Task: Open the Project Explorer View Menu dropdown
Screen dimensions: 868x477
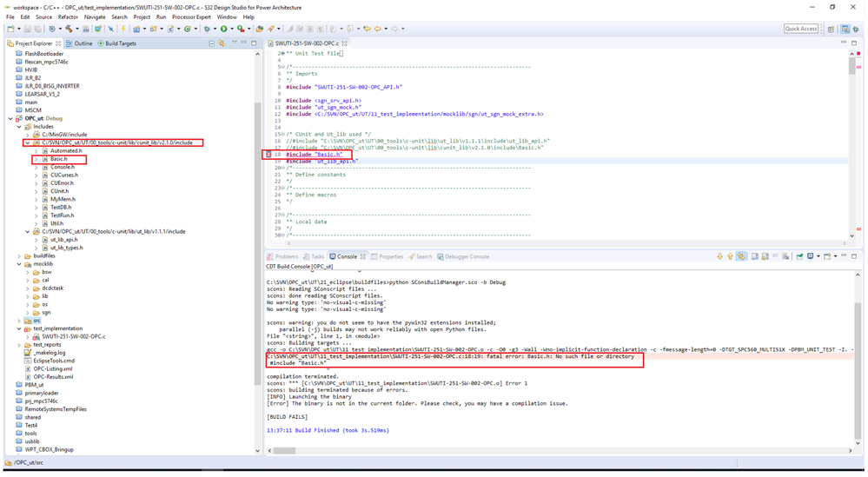Action: [x=235, y=43]
